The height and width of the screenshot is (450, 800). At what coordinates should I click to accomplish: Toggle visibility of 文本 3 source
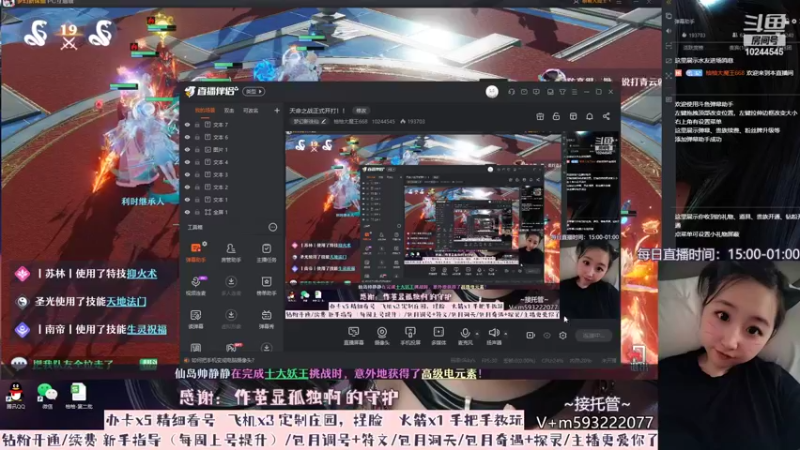pos(187,174)
